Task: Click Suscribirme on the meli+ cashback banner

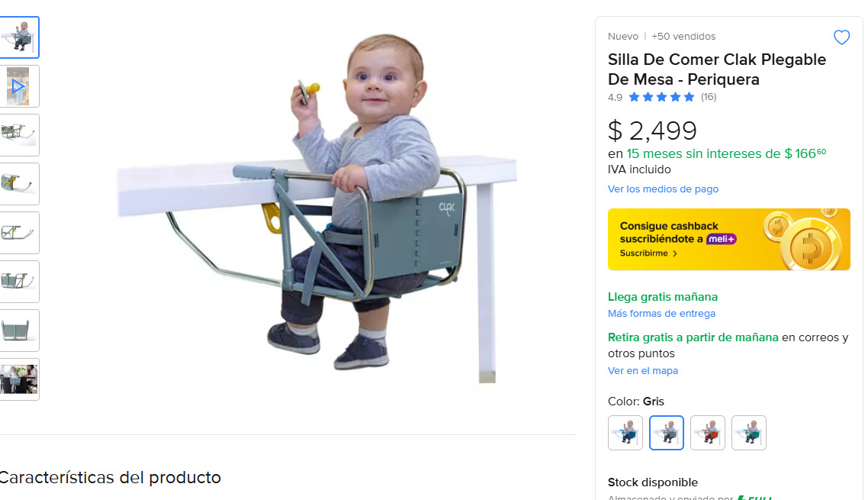Action: [x=648, y=253]
